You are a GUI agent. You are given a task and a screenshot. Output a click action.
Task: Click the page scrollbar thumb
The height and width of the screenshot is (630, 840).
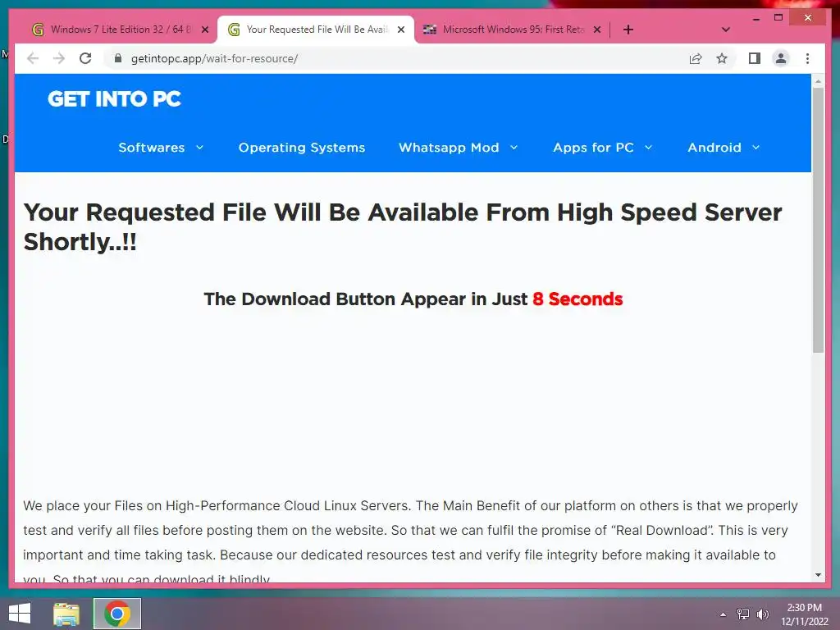click(818, 220)
